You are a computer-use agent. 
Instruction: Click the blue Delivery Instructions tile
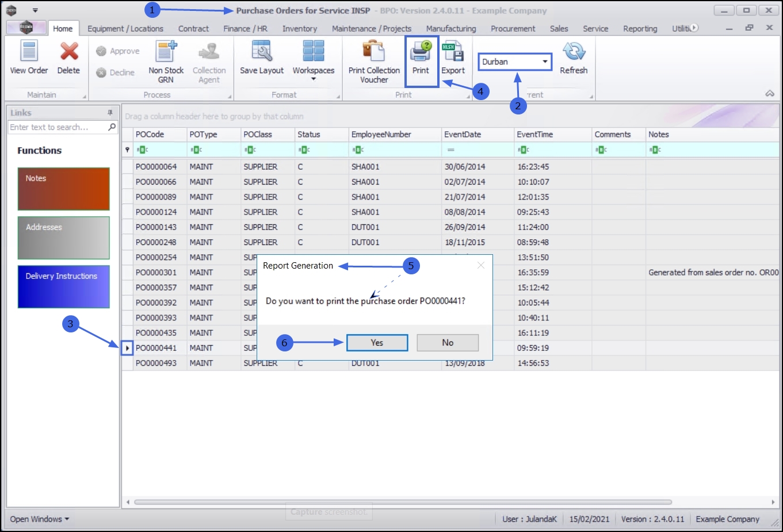point(63,286)
